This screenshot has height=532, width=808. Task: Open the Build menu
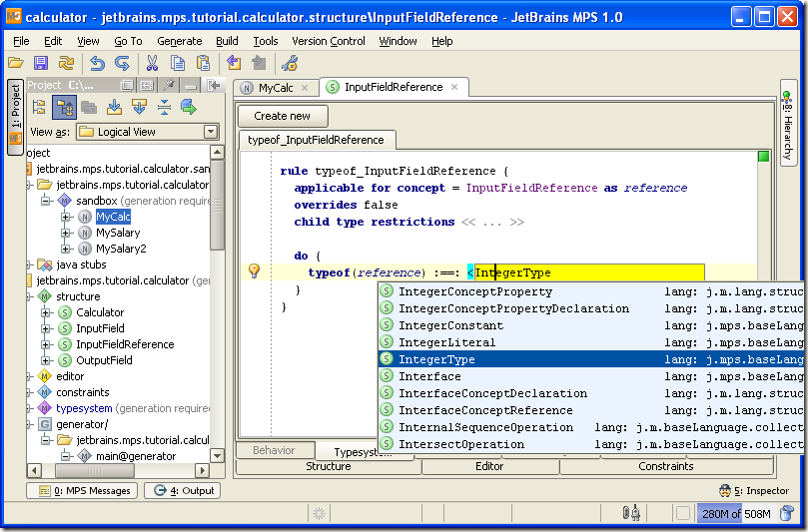(x=227, y=41)
